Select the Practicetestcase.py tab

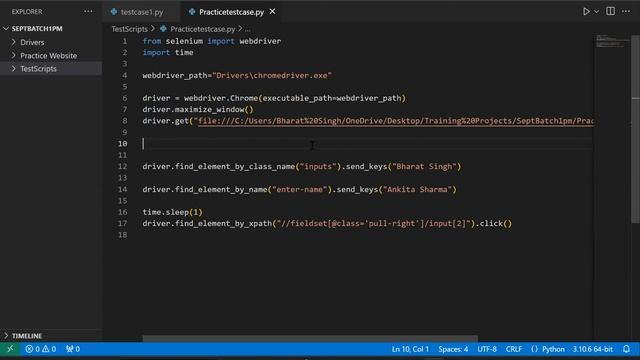click(231, 12)
